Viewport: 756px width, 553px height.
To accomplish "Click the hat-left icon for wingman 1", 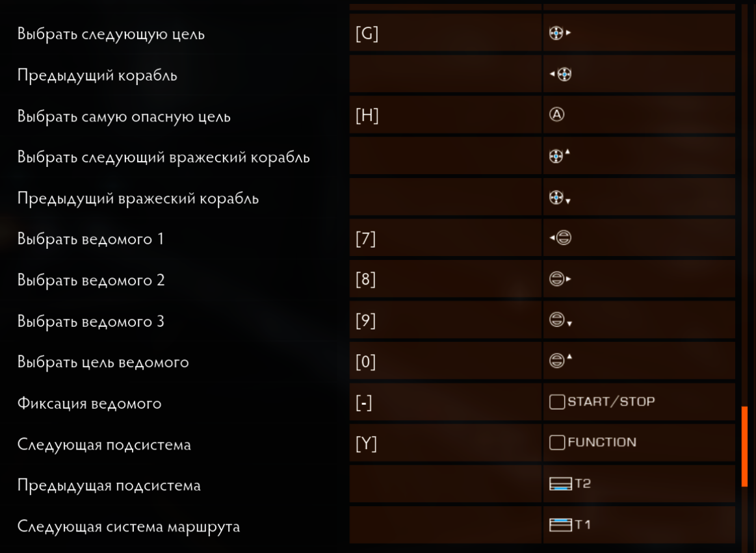I will 560,238.
